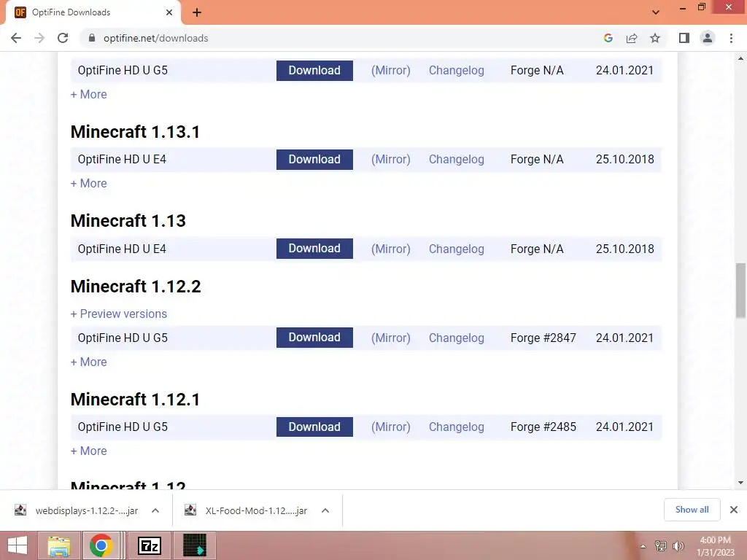The image size is (747, 560).
Task: Open the volume tray icon
Action: [678, 546]
